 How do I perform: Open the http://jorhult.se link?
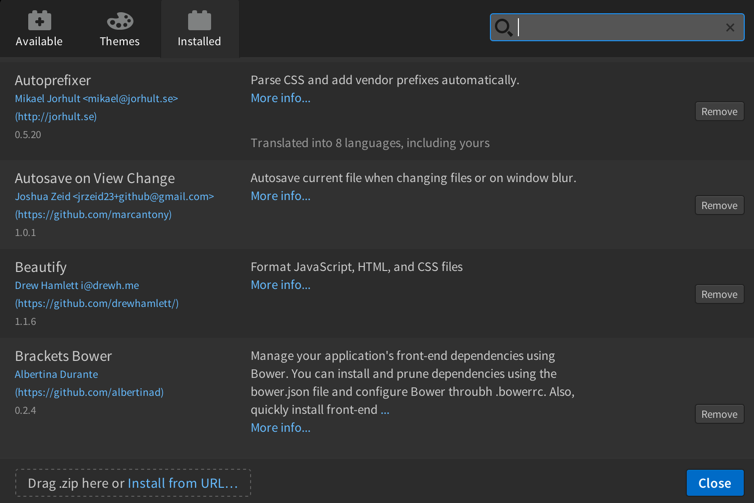pos(56,117)
